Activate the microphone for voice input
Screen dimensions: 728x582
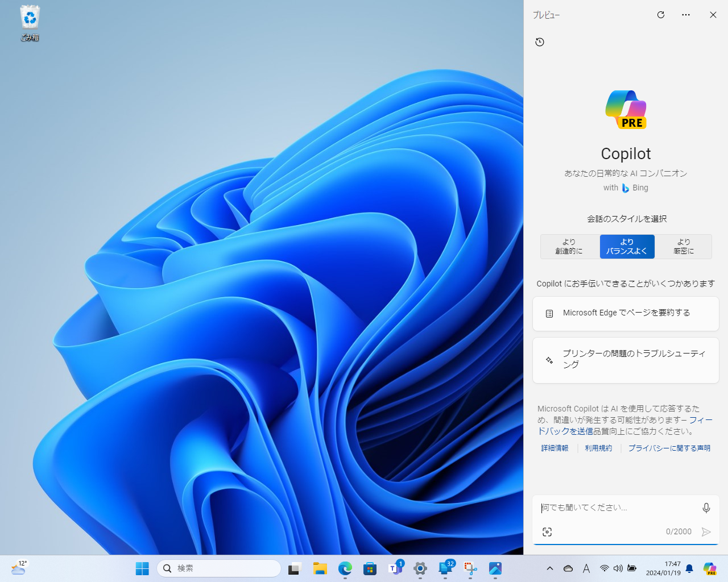[706, 508]
